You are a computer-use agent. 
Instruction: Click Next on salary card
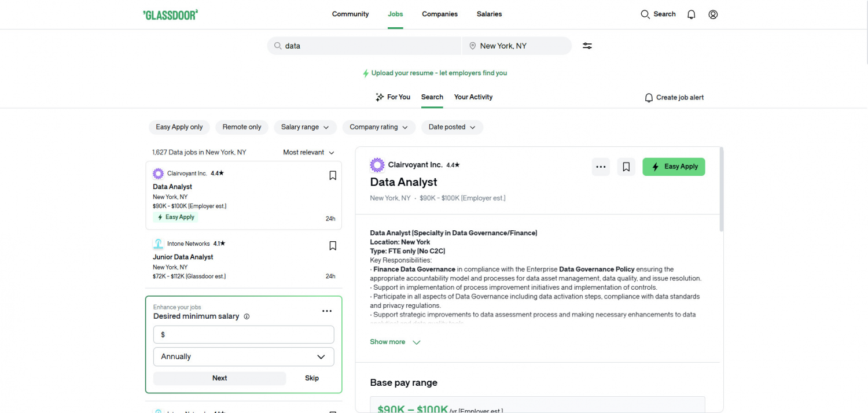tap(219, 378)
